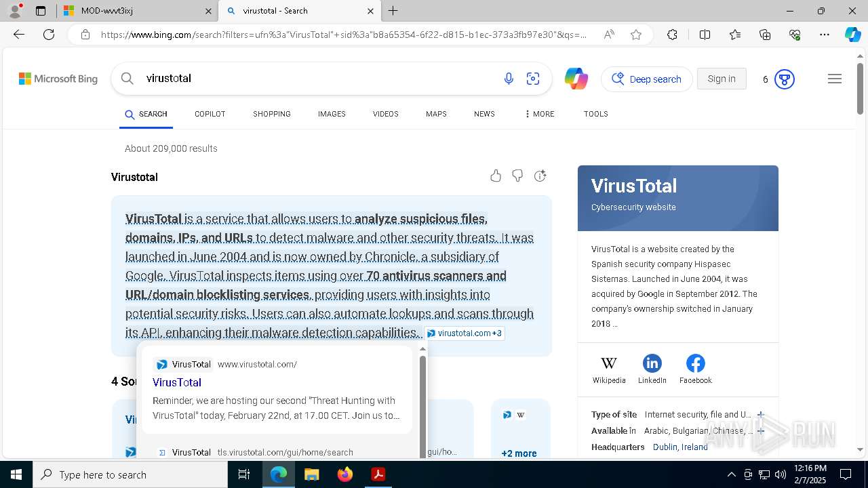Click the page vertical scrollbar thumb
Viewport: 868px width, 488px height.
pos(860,88)
